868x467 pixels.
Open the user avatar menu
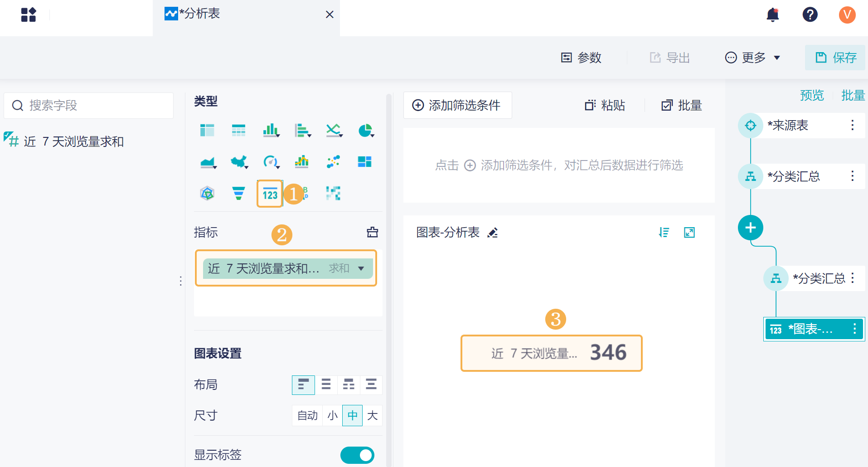(x=847, y=15)
